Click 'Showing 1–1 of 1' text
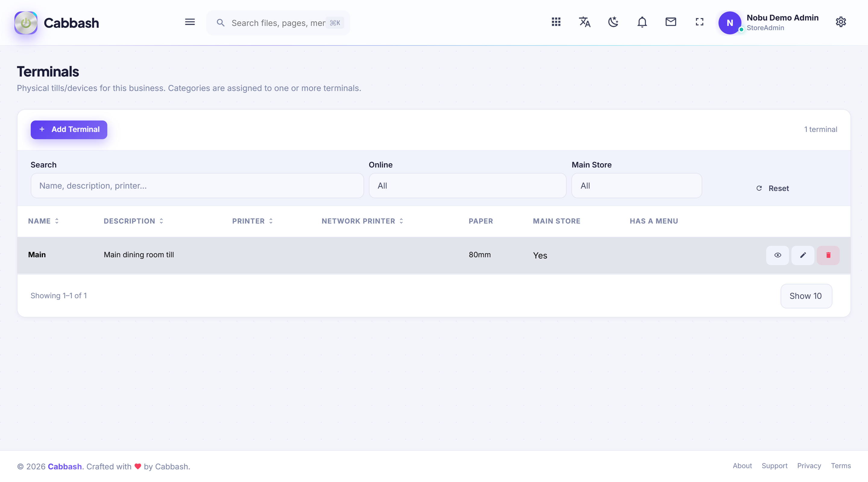The width and height of the screenshot is (868, 482). pos(59,296)
